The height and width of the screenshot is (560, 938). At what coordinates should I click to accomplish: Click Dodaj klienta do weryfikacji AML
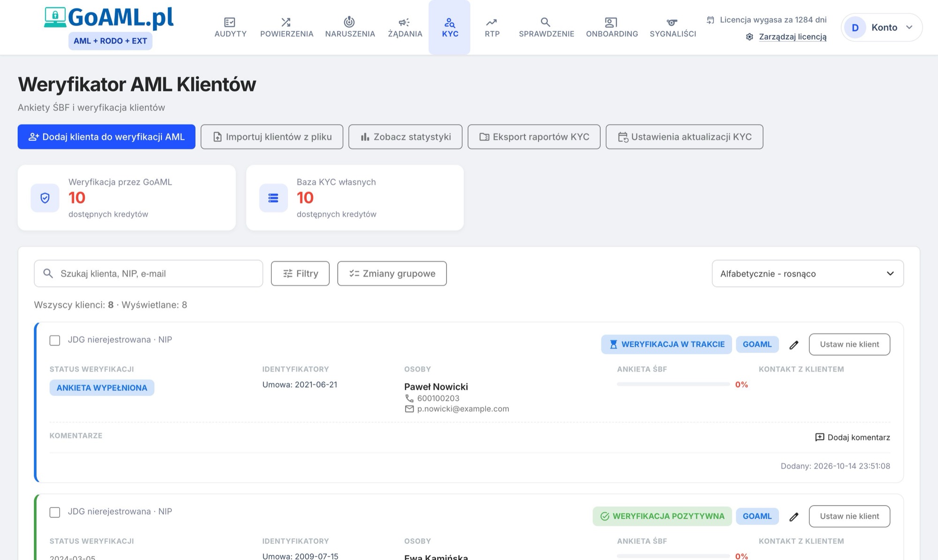pos(106,137)
